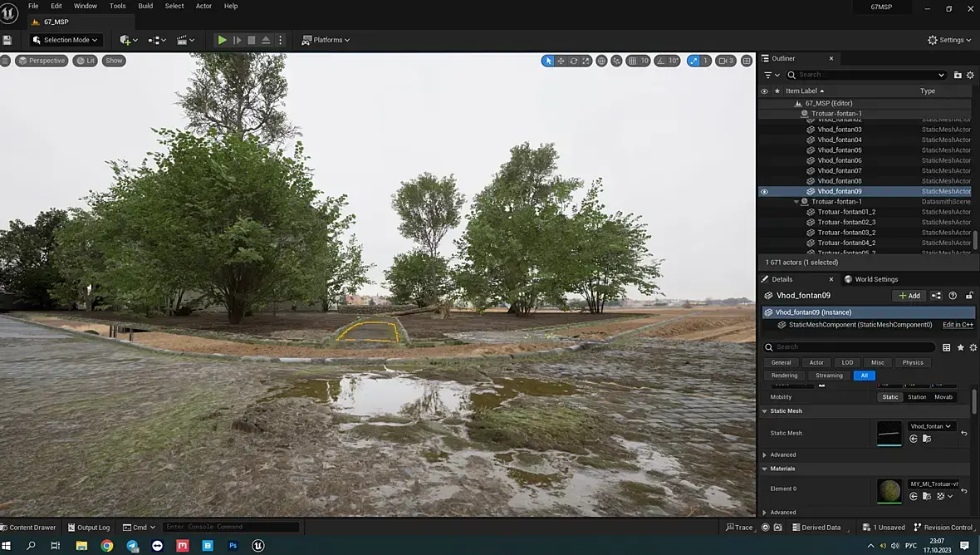This screenshot has width=980, height=555.
Task: Open the quick add content dropdown
Action: point(129,40)
